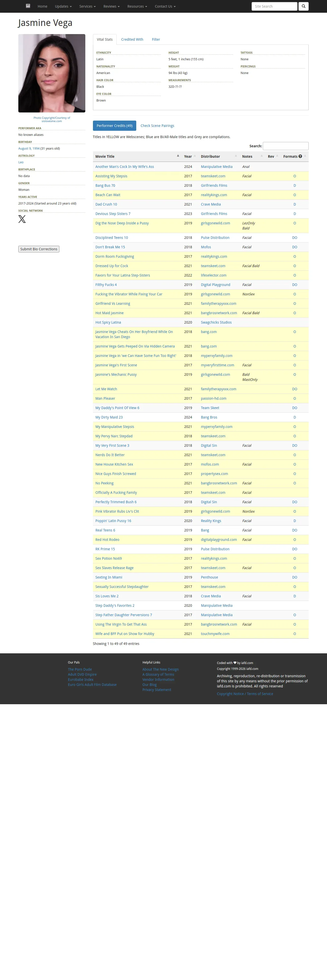Open the Team Skeet distributor link

(210, 408)
